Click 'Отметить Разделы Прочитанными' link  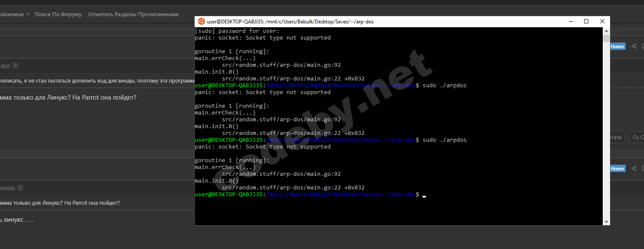click(133, 14)
